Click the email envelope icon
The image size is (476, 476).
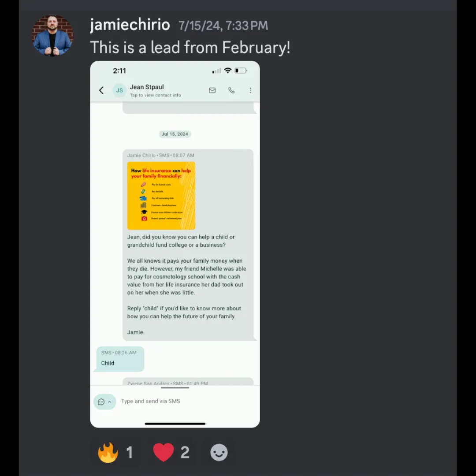[212, 90]
